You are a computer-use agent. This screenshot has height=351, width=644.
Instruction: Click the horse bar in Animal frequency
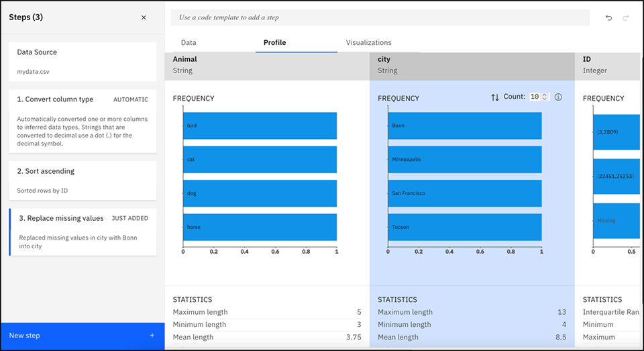(260, 227)
